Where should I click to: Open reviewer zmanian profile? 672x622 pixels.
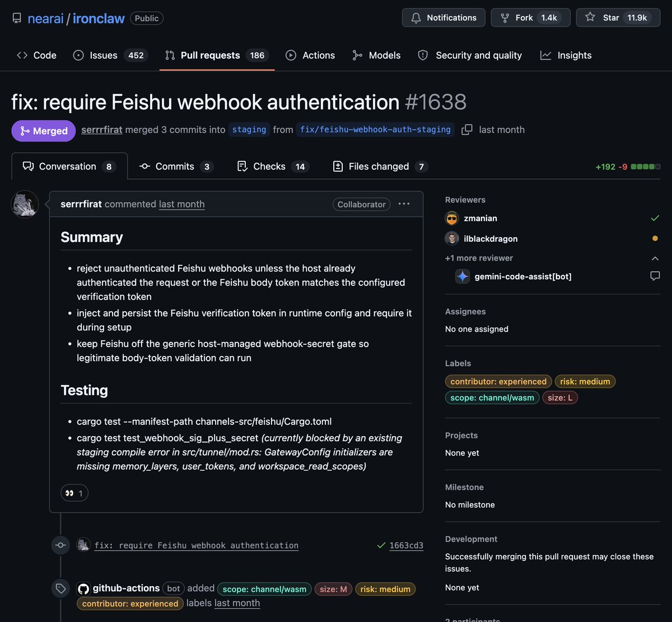tap(480, 218)
